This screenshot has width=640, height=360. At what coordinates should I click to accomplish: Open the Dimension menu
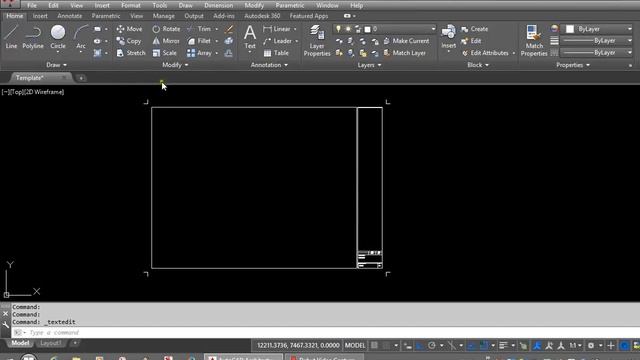click(218, 5)
